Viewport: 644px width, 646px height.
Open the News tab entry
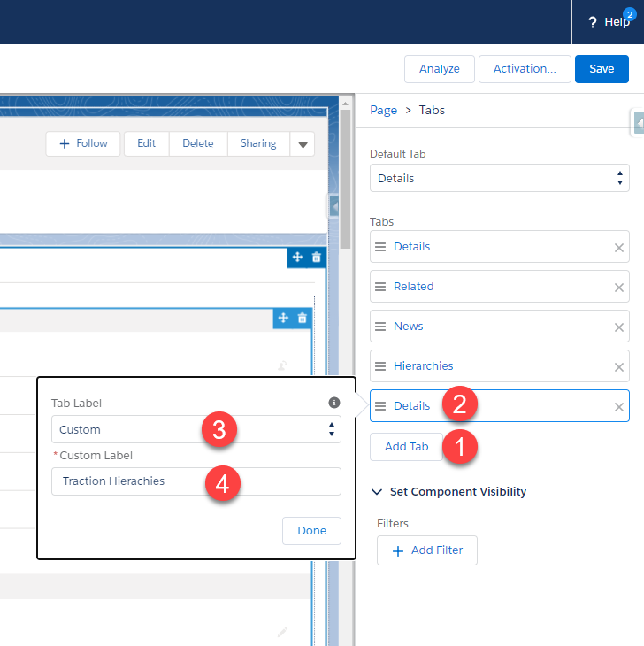coord(408,327)
